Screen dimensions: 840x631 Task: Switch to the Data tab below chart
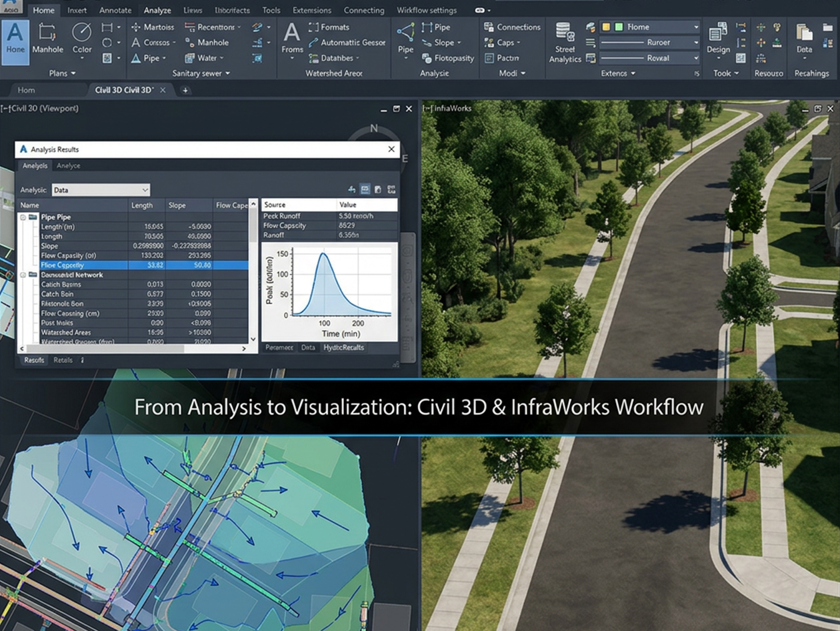point(308,348)
